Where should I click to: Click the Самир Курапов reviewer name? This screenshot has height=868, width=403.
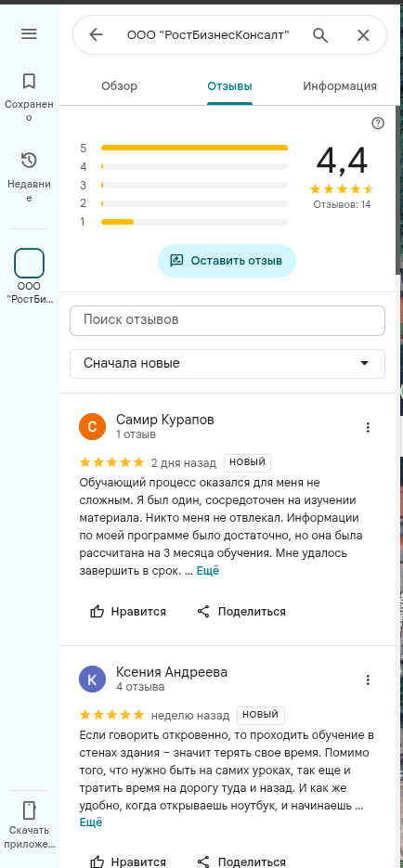point(165,420)
